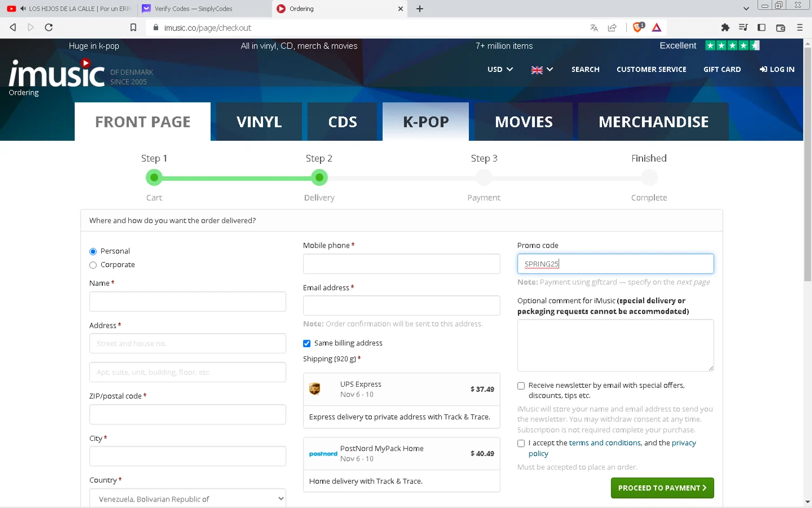Choose PostNord MyPack Home shipping
The height and width of the screenshot is (508, 812).
(x=402, y=453)
